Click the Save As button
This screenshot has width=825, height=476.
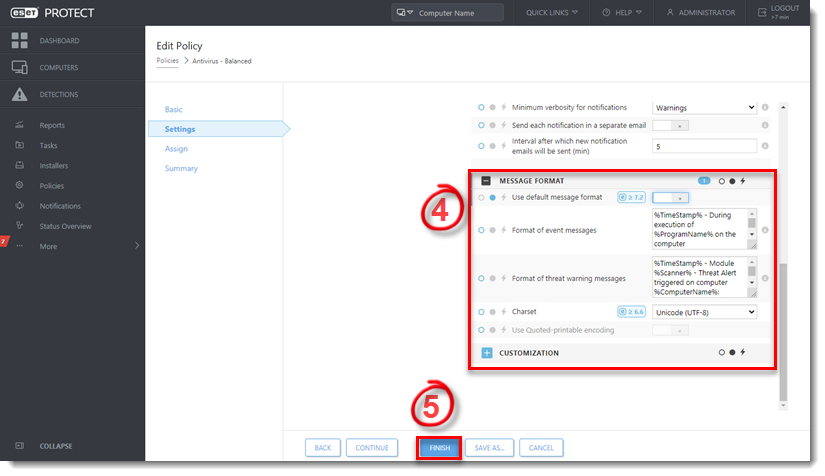click(489, 448)
